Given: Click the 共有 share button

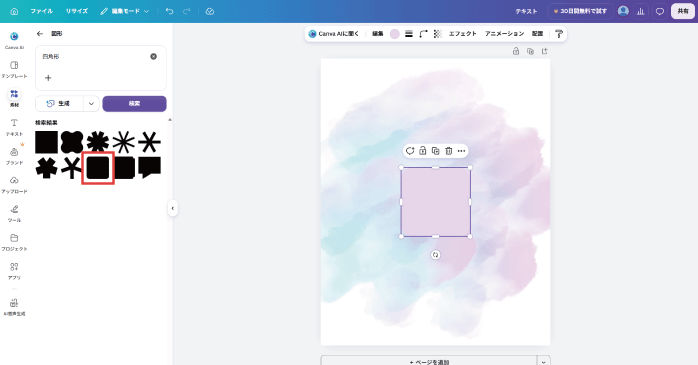Looking at the screenshot, I should tap(683, 11).
